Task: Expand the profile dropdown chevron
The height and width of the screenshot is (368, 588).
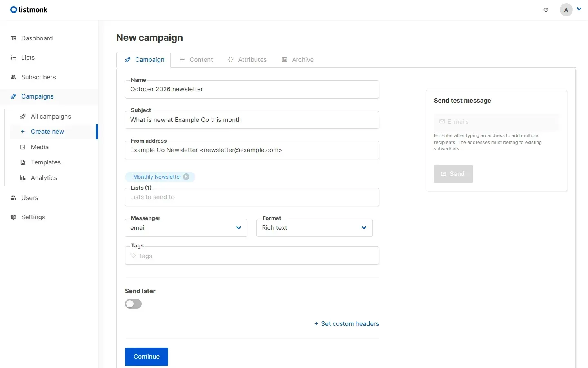Action: pos(579,9)
